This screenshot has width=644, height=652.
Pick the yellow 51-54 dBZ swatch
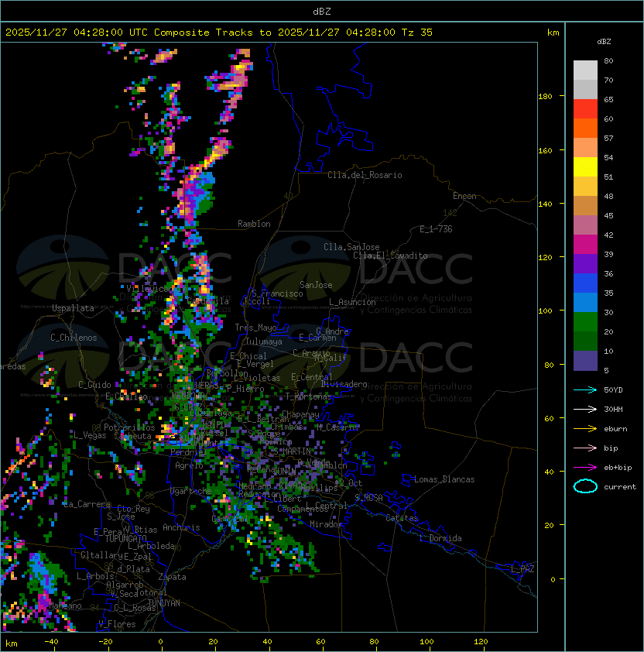[585, 166]
